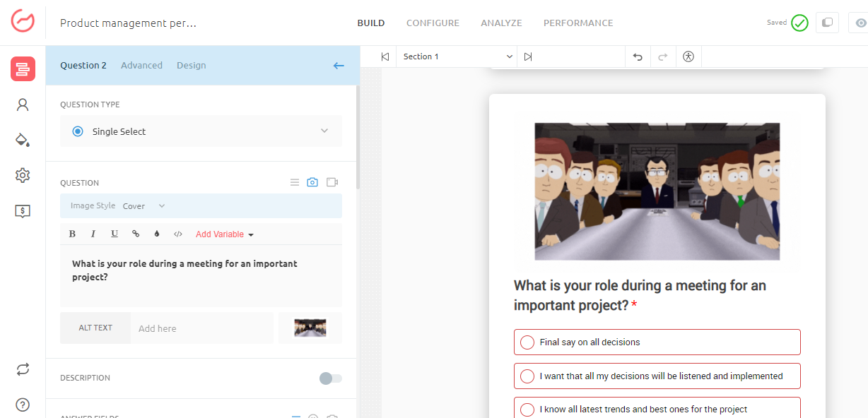
Task: Select the 'Final say on all decisions' option
Action: point(657,342)
